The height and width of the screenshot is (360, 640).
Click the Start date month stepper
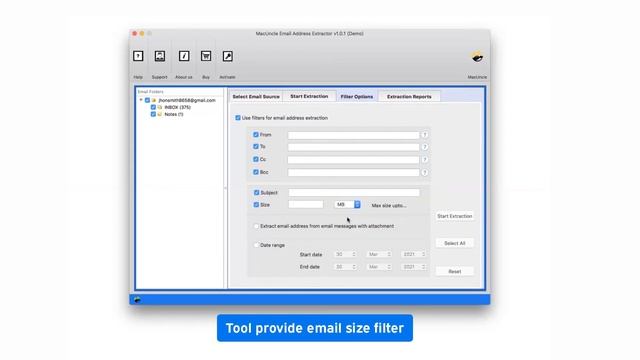[389, 254]
